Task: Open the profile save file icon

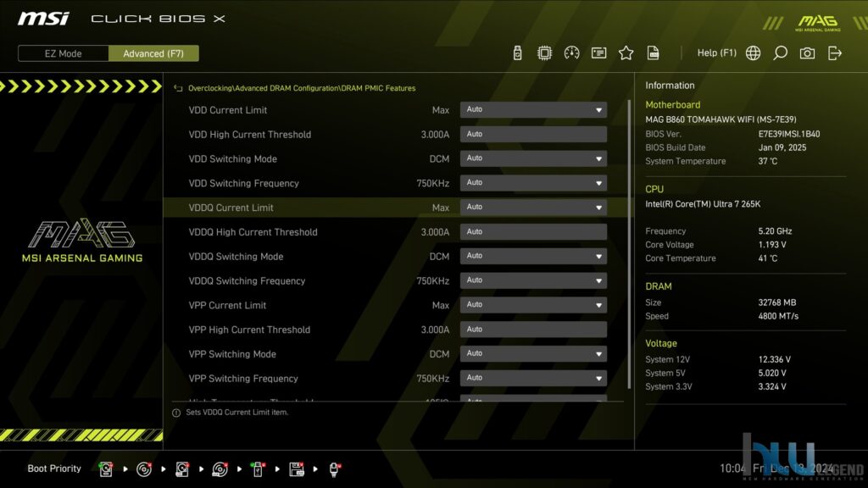Action: [653, 53]
